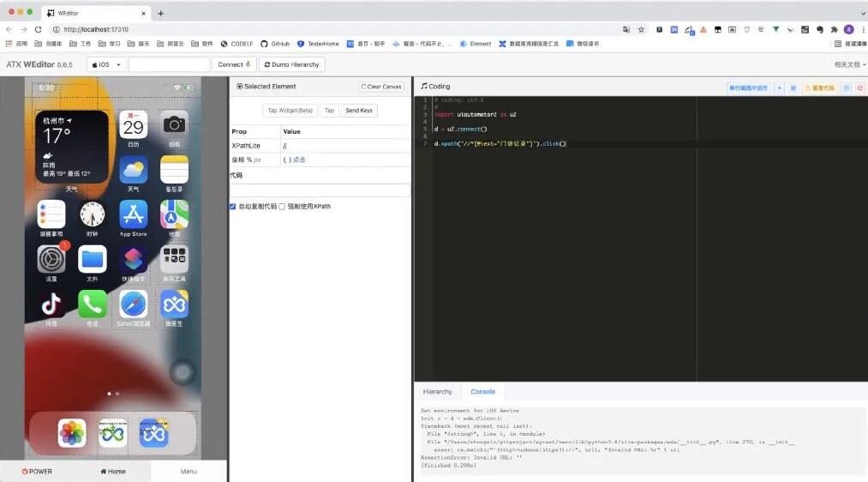The image size is (868, 482).
Task: Open the GitHub bookmark
Action: click(x=275, y=44)
